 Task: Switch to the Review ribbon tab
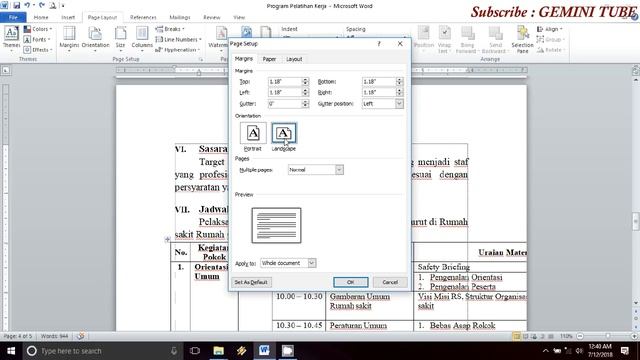point(211,17)
